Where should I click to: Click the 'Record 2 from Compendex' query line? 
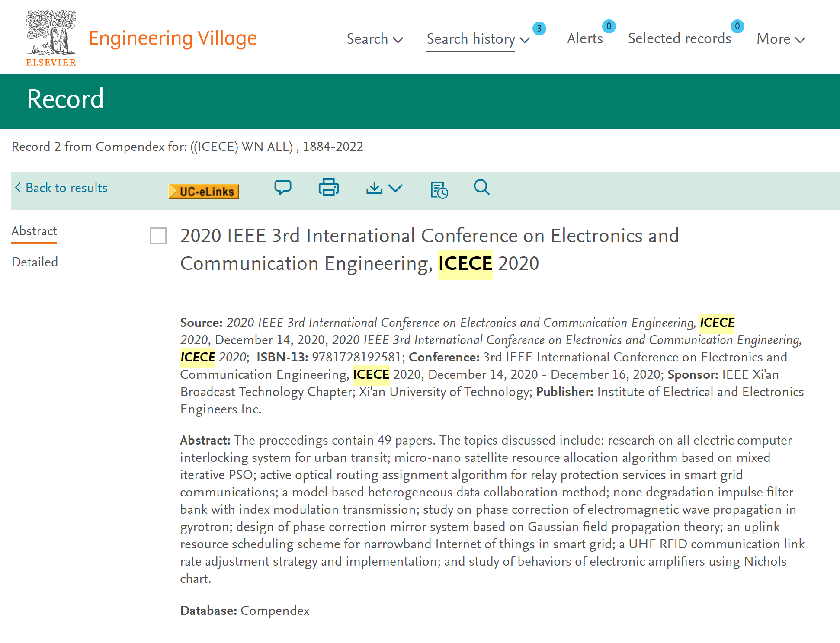187,147
